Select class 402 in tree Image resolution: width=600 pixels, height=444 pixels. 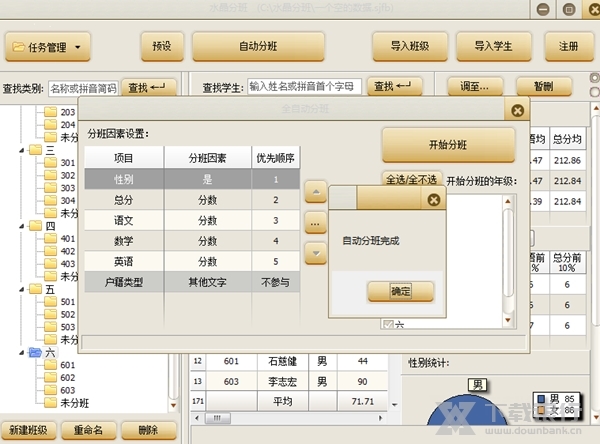click(x=68, y=251)
